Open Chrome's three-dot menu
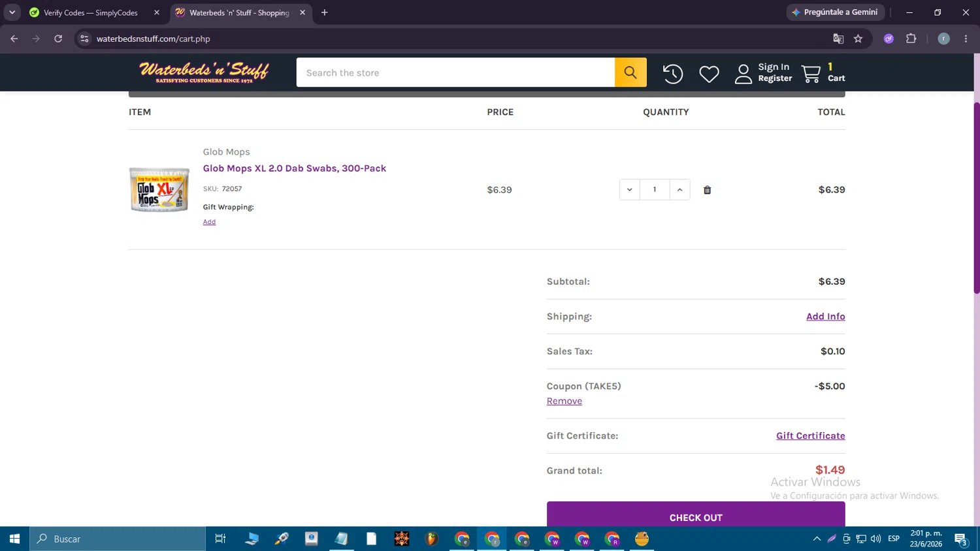The image size is (980, 551). click(966, 39)
